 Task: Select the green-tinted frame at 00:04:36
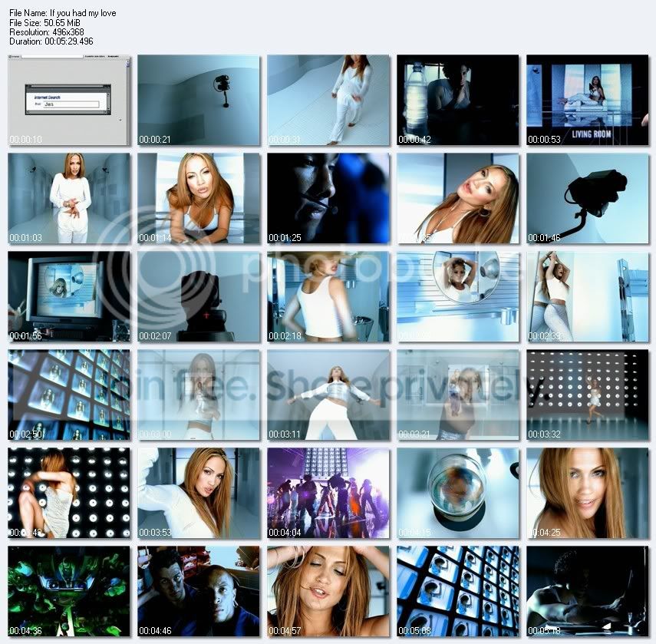tap(69, 591)
